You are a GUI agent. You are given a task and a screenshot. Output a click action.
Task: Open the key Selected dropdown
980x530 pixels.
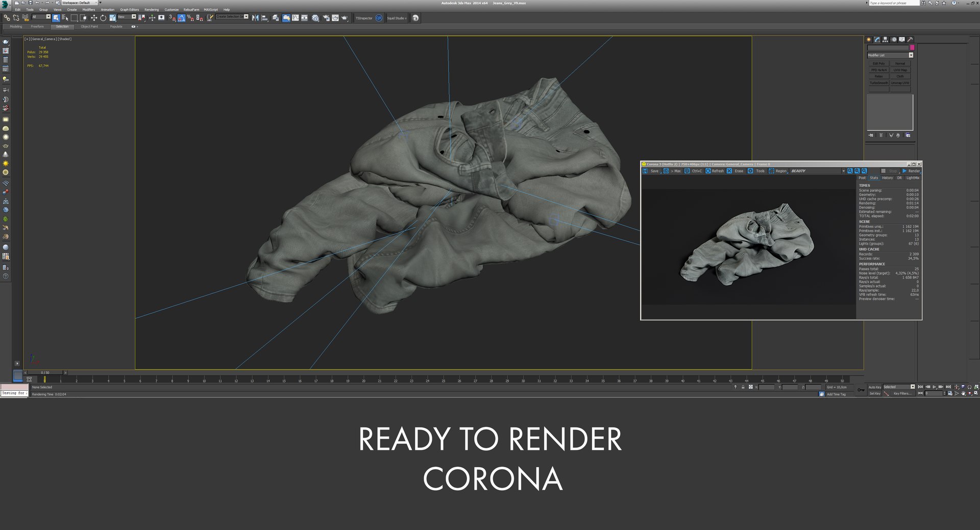pos(899,387)
